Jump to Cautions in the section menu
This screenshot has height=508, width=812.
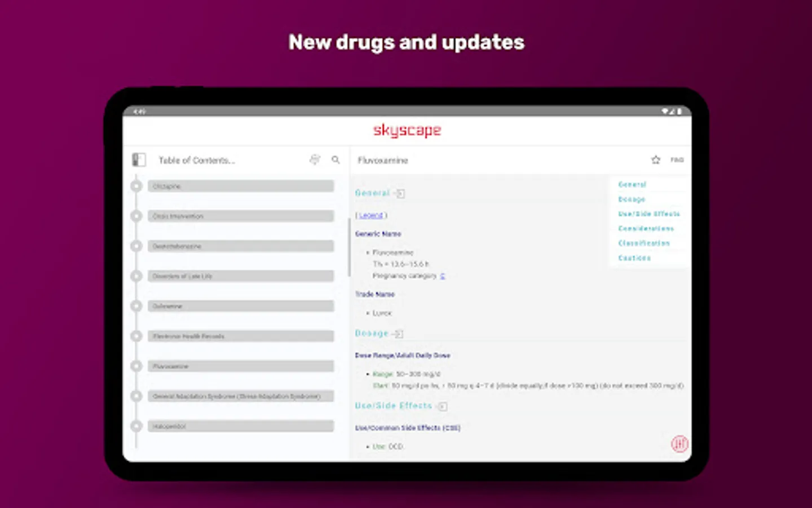[634, 258]
